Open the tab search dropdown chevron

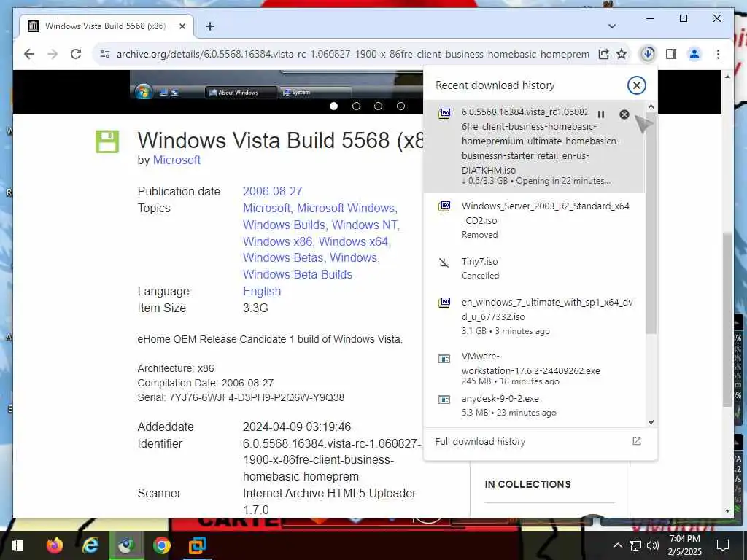pyautogui.click(x=612, y=26)
